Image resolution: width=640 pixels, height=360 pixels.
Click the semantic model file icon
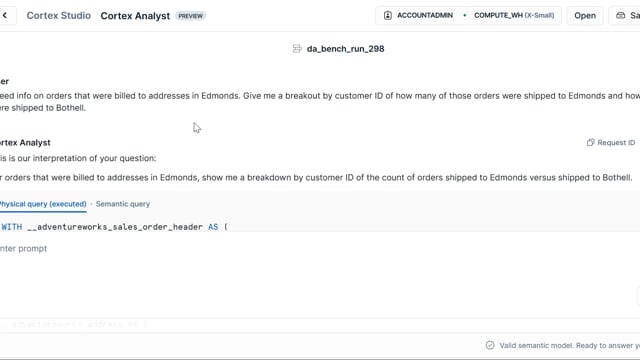click(x=297, y=49)
